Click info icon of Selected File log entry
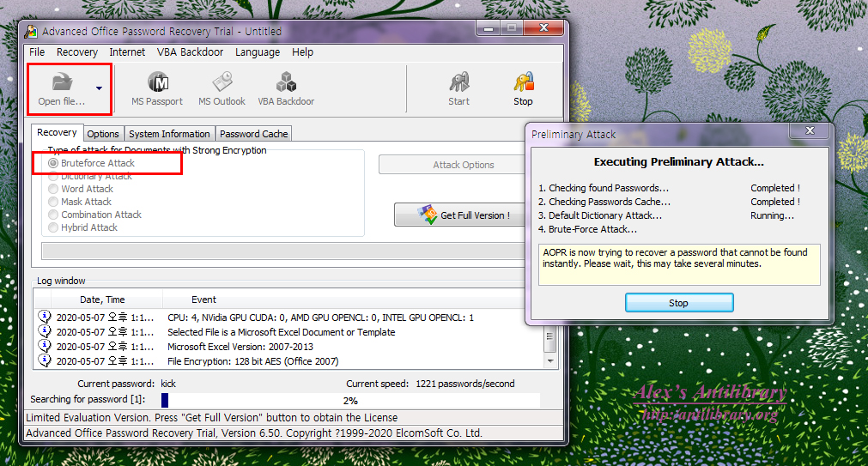 point(45,331)
